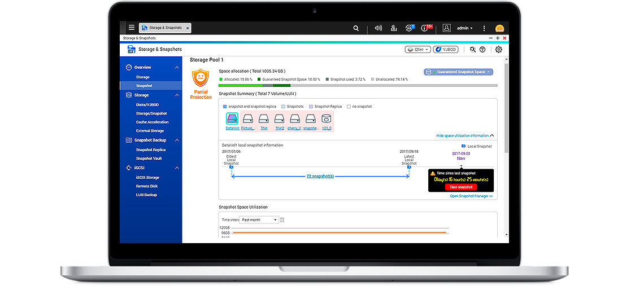Viewport: 644px width, 286px height.
Task: Open event notifications info icon with 10+ badge
Action: (x=425, y=28)
